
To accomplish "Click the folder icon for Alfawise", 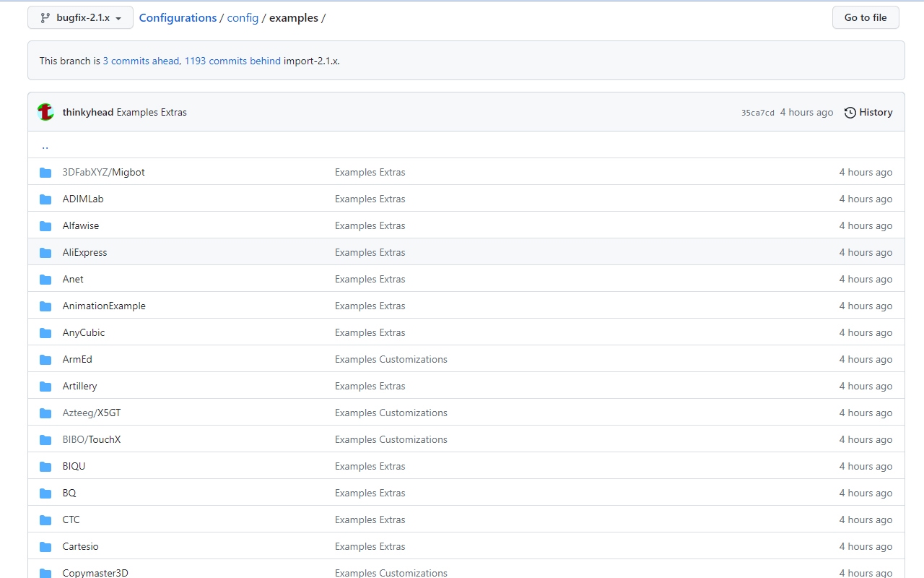I will pos(45,226).
